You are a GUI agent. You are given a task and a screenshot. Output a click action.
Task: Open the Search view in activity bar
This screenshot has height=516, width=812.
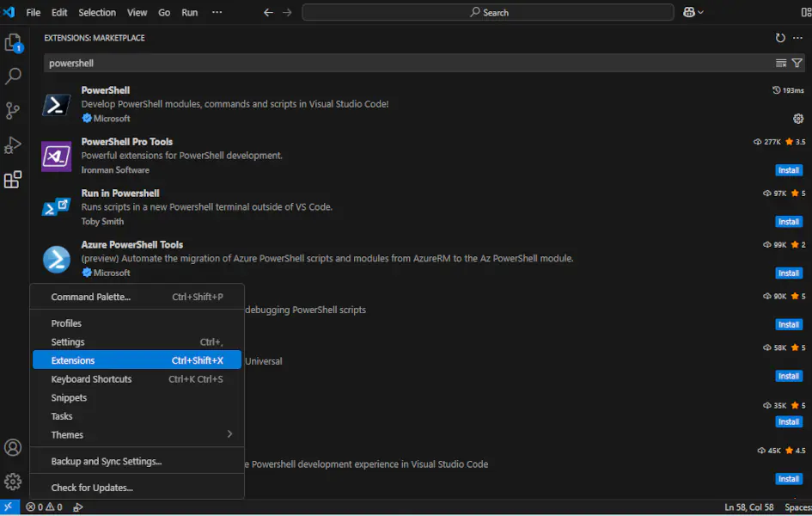[x=13, y=77]
